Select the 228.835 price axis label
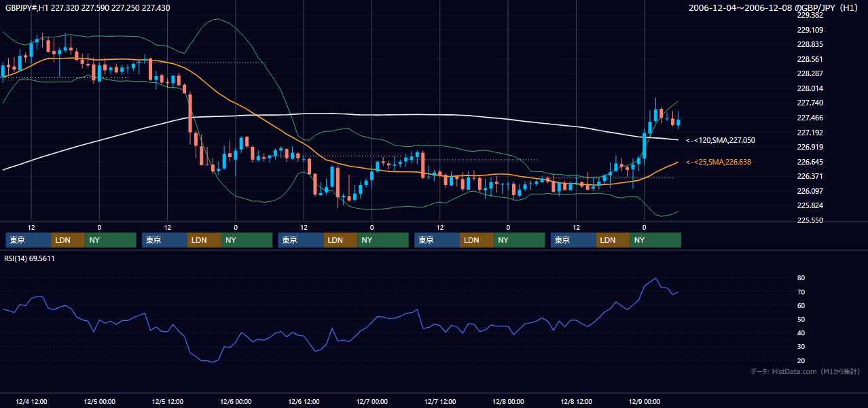Viewport: 868px width, 408px height. [x=810, y=44]
